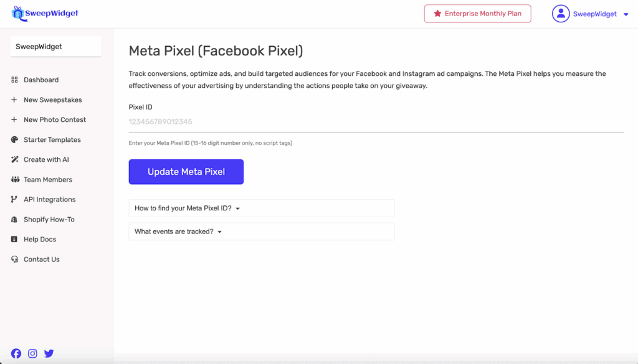Open New Photo Contest menu item
This screenshot has height=364, width=638.
point(55,119)
